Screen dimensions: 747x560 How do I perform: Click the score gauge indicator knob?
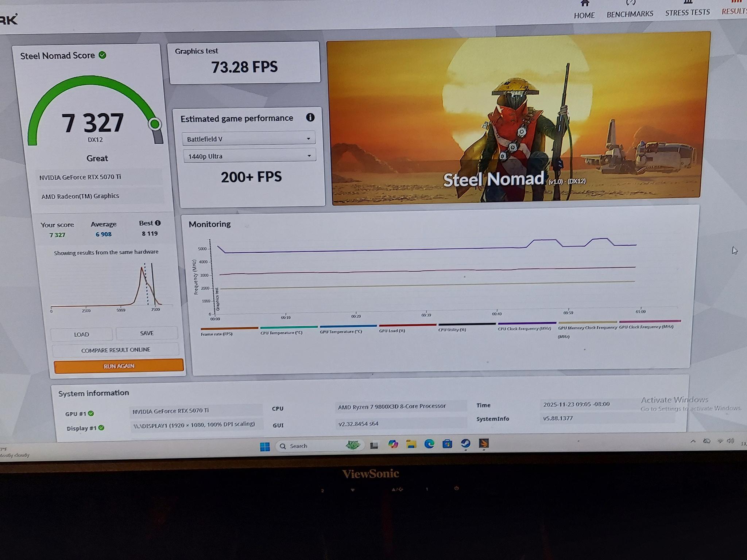click(x=155, y=124)
